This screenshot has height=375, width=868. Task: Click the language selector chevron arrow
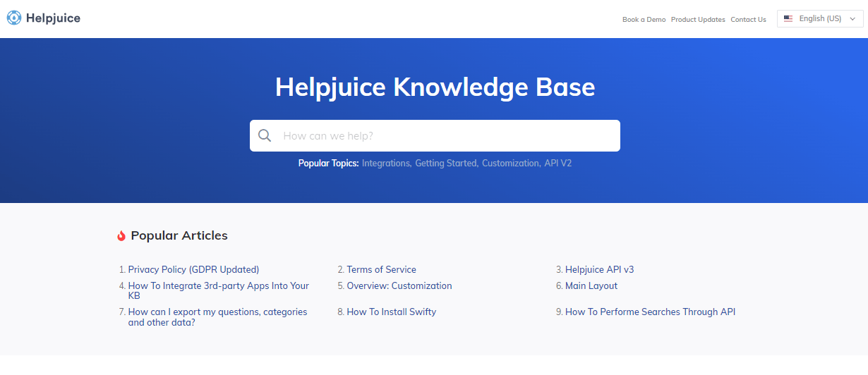pyautogui.click(x=852, y=19)
